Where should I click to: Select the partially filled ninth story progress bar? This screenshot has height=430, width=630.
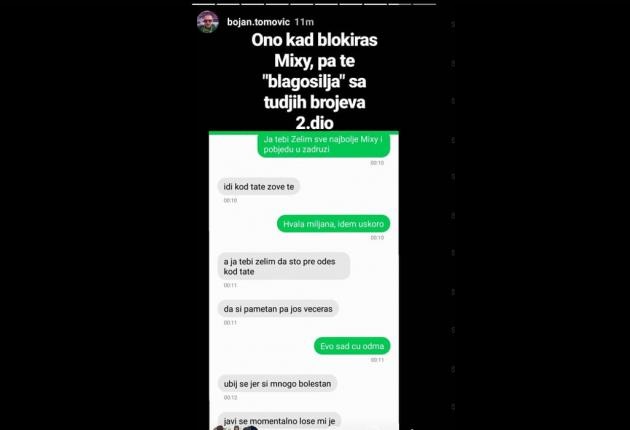point(400,4)
